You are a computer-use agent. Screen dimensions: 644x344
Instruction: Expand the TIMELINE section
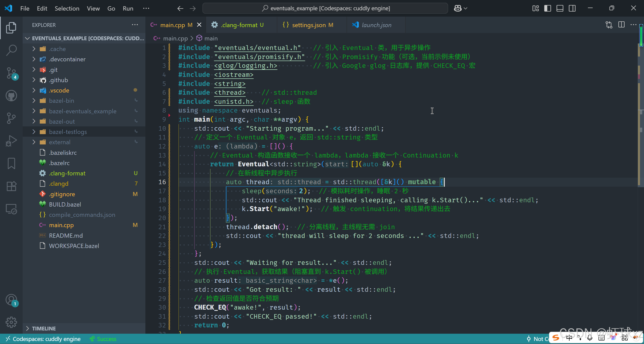[84, 328]
